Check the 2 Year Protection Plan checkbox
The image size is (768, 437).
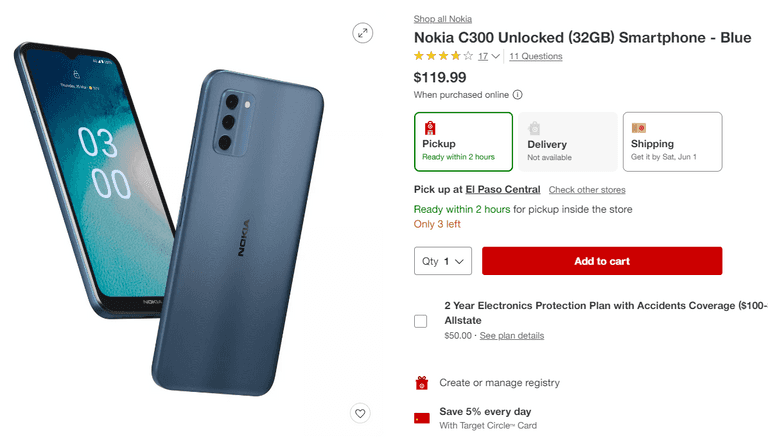coord(421,321)
